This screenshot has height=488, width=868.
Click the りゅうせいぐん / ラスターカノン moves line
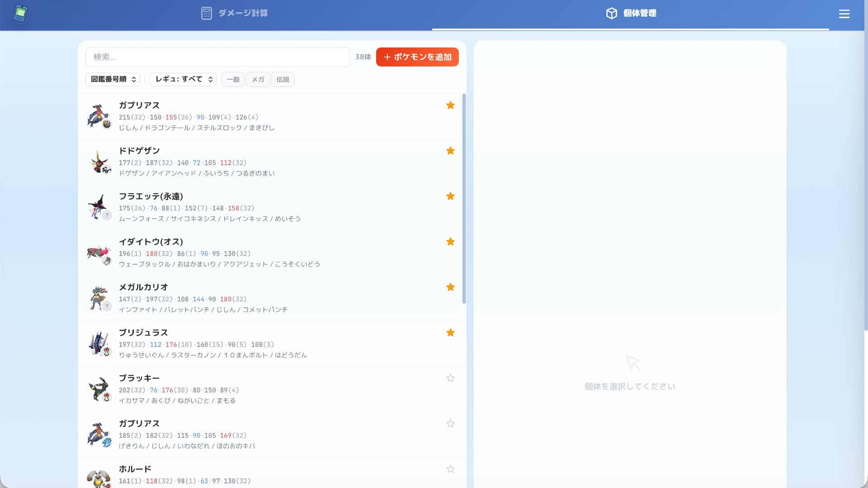pos(213,355)
